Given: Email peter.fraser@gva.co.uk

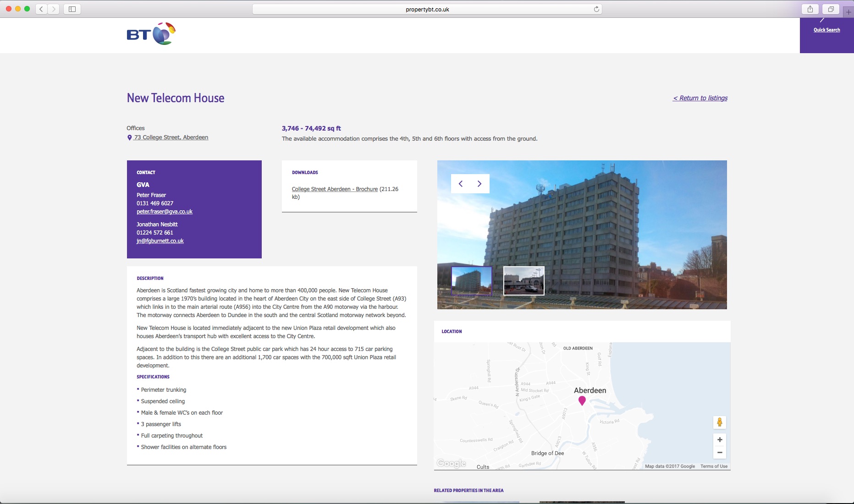Looking at the screenshot, I should 165,212.
